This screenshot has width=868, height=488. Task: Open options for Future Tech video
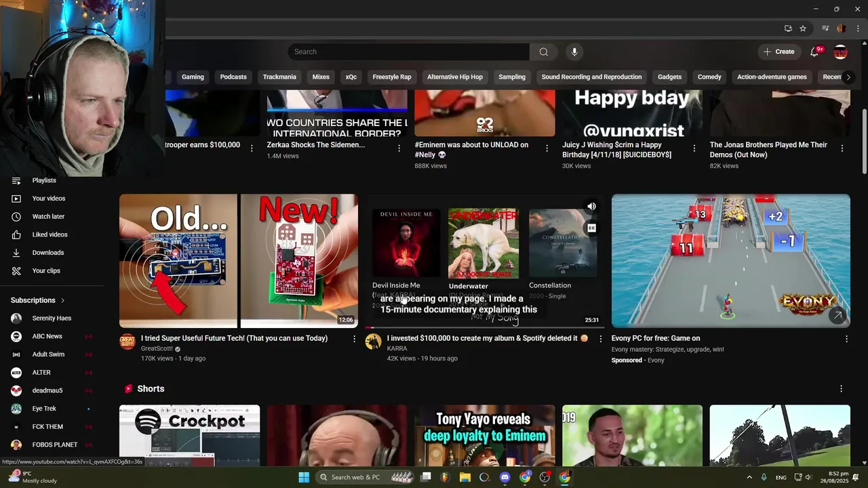tap(354, 339)
